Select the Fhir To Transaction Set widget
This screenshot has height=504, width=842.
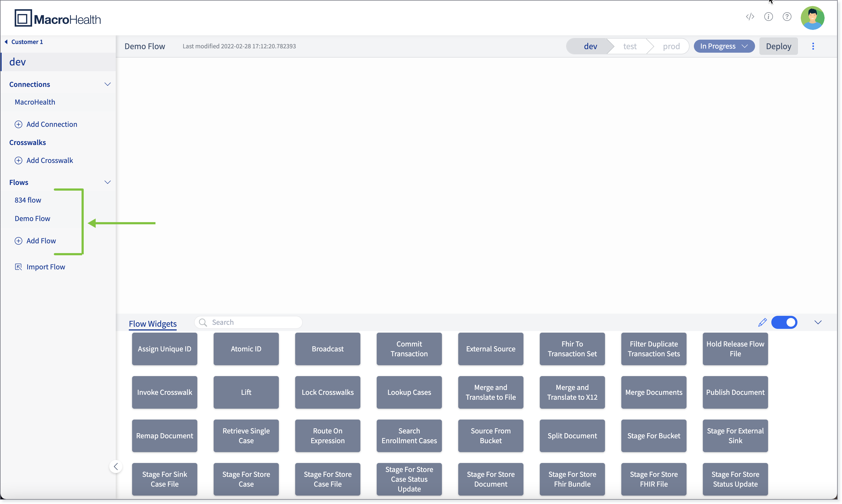coord(572,349)
